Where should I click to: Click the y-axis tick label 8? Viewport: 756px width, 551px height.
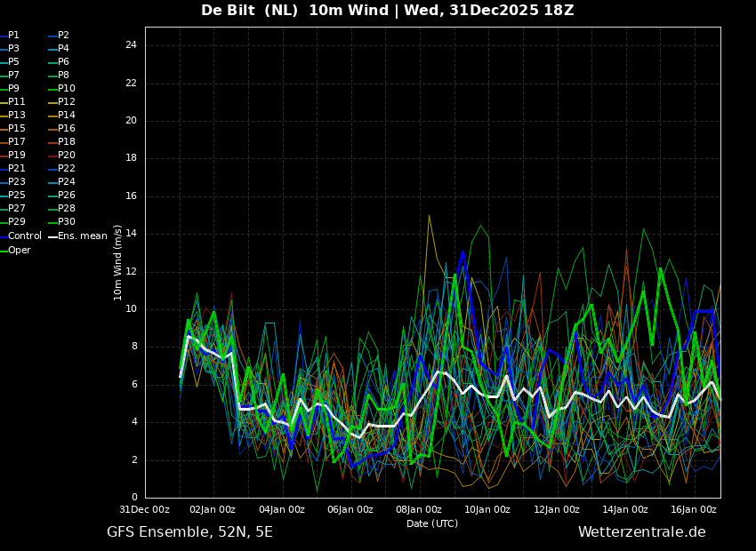coord(134,347)
